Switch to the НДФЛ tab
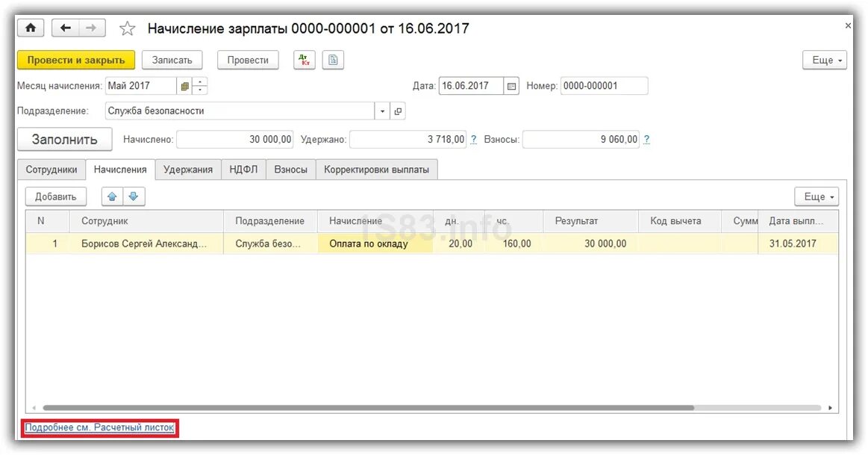The width and height of the screenshot is (868, 455). 243,170
